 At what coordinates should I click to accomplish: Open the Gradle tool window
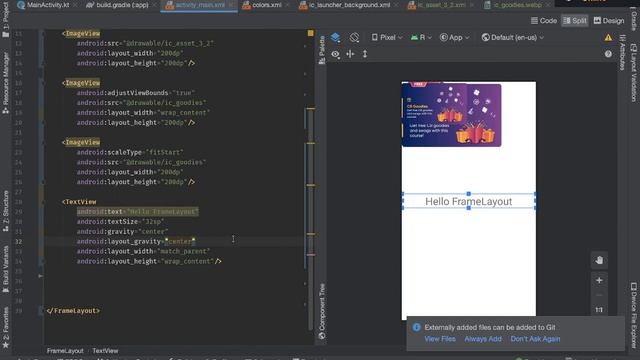coord(633,20)
